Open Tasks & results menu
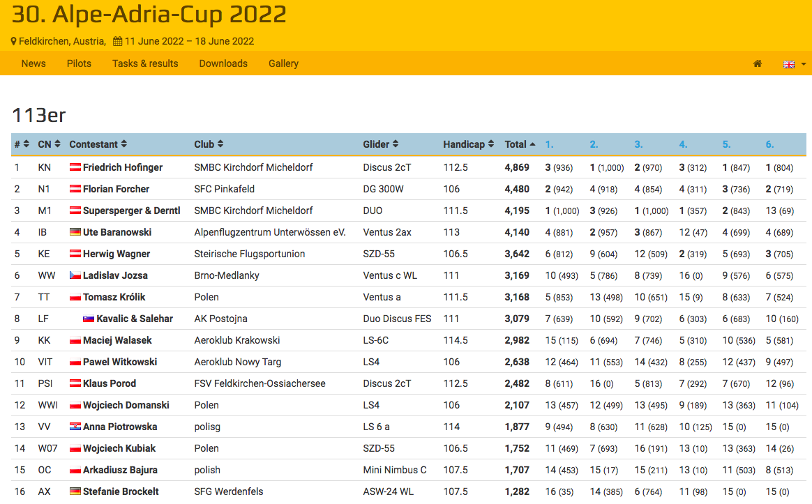812x504 pixels. 145,63
